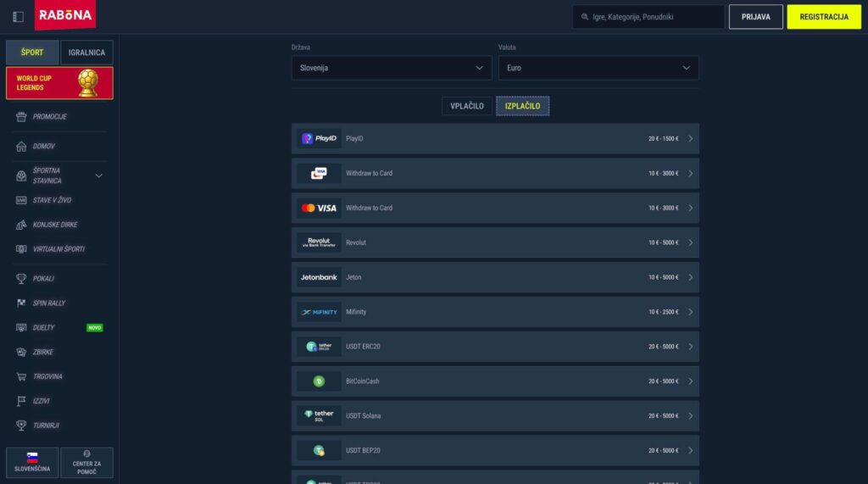
Task: Click the BitcoinCash green logo
Action: 319,381
